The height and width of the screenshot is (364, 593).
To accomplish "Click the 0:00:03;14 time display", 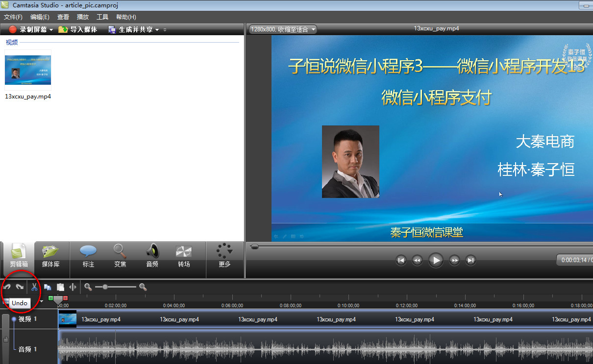I will pos(575,260).
